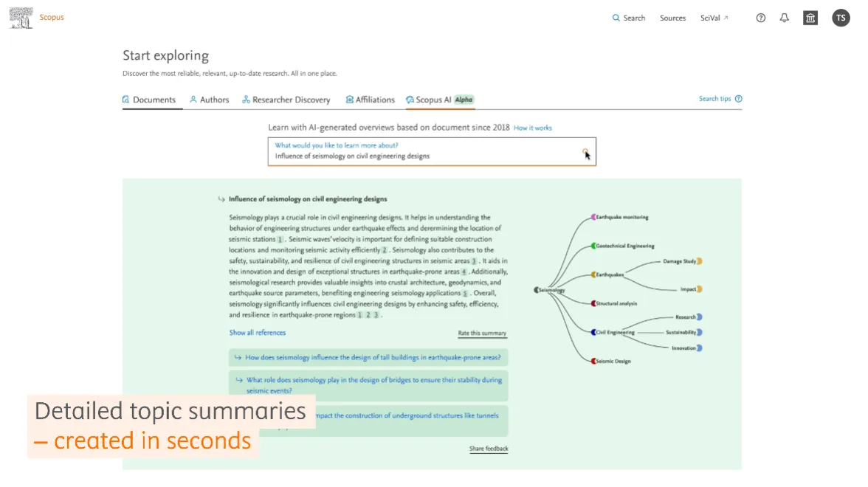Open the How it works link
This screenshot has width=868, height=487.
533,128
